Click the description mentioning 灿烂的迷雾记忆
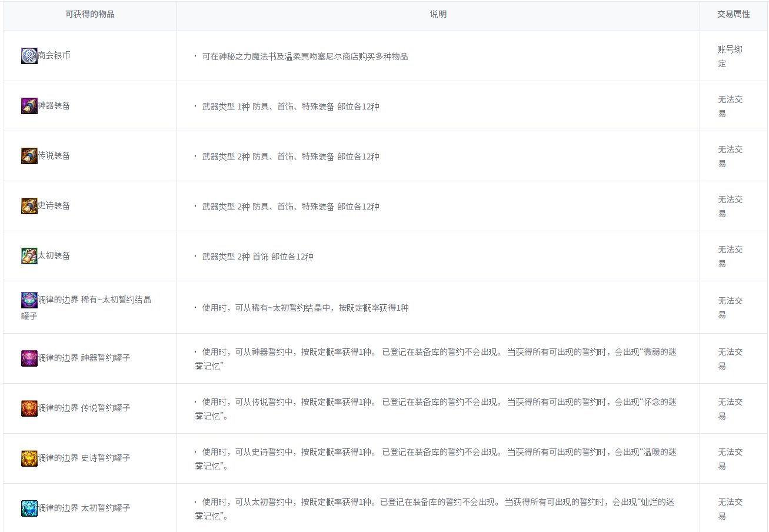 [x=435, y=509]
